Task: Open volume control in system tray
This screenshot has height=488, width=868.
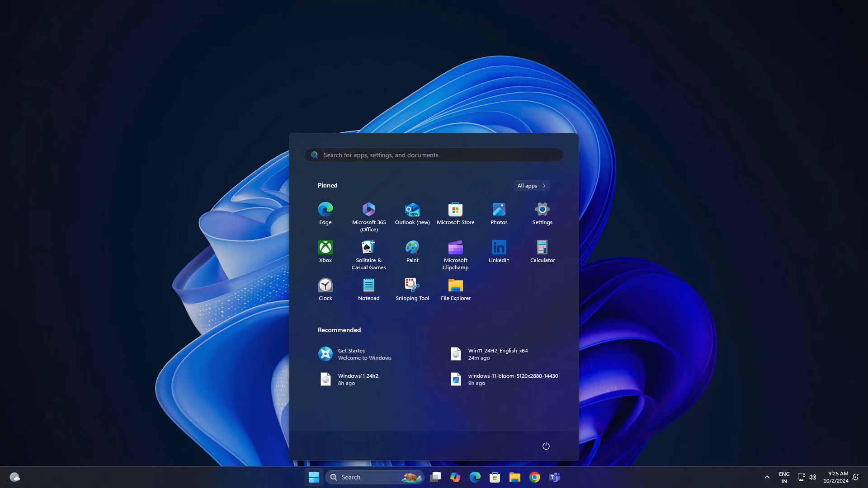Action: 812,477
